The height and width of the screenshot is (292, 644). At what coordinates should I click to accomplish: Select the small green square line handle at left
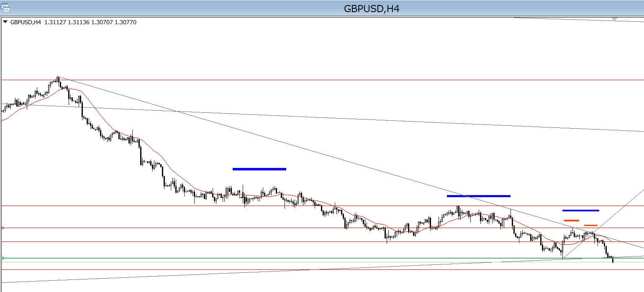[x=3, y=258]
